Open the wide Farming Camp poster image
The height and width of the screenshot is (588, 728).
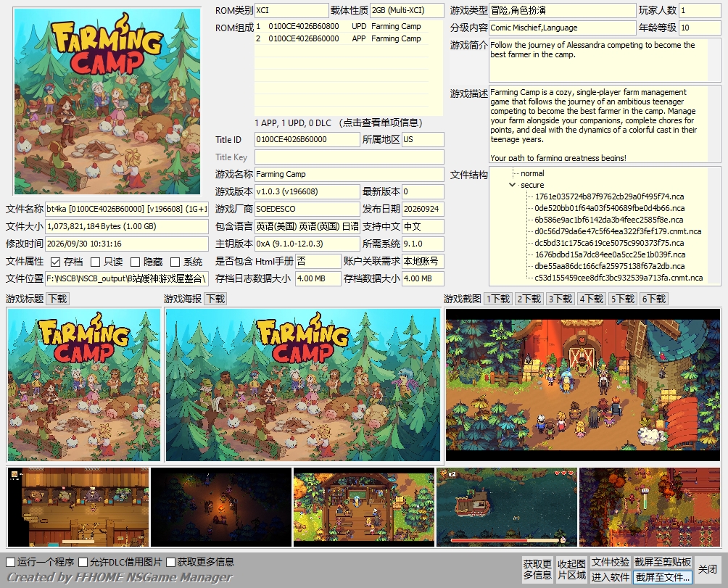pyautogui.click(x=303, y=385)
